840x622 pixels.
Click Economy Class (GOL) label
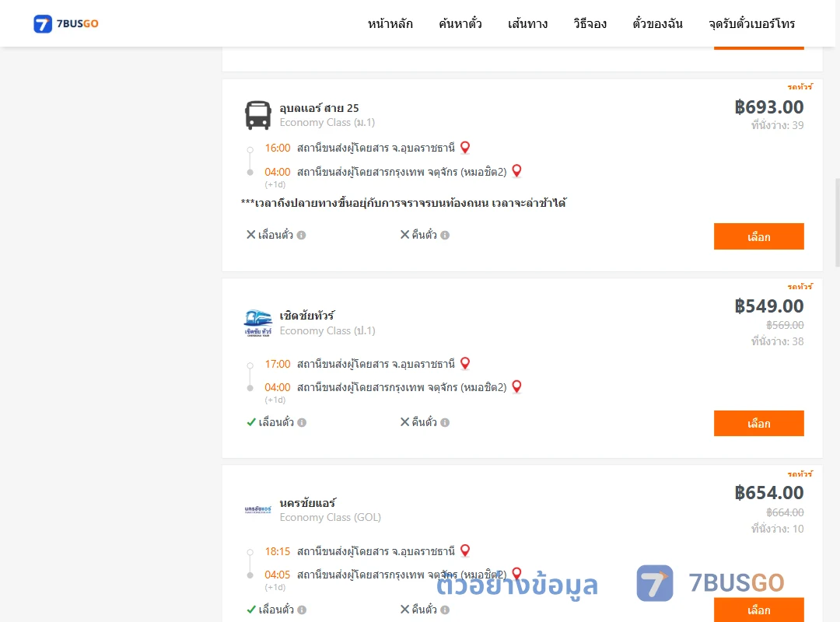[331, 518]
